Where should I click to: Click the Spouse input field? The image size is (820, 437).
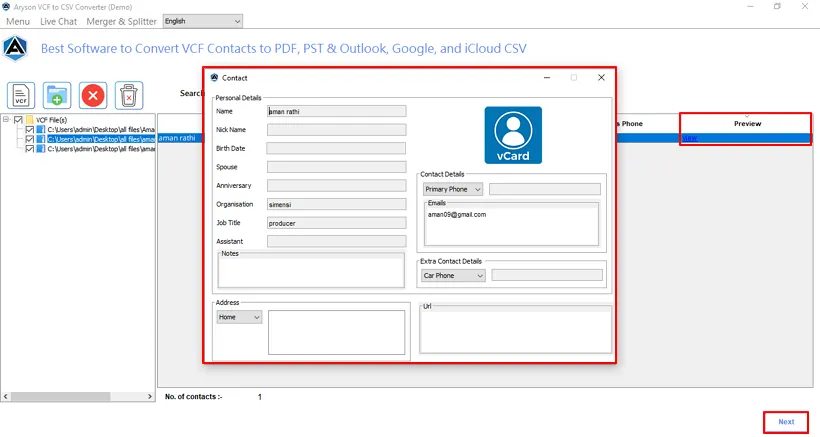[336, 167]
